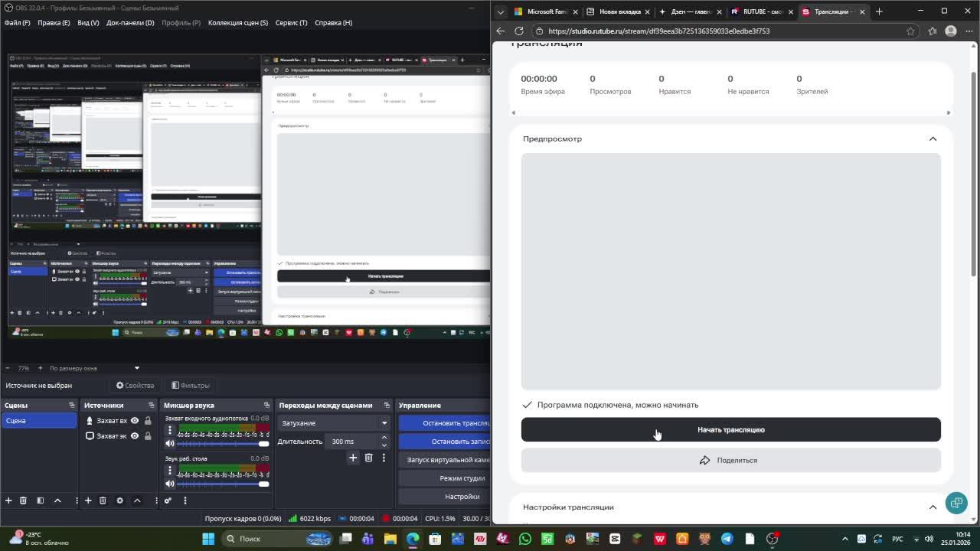
Task: Toggle lock on Захват эк source
Action: [x=148, y=436]
